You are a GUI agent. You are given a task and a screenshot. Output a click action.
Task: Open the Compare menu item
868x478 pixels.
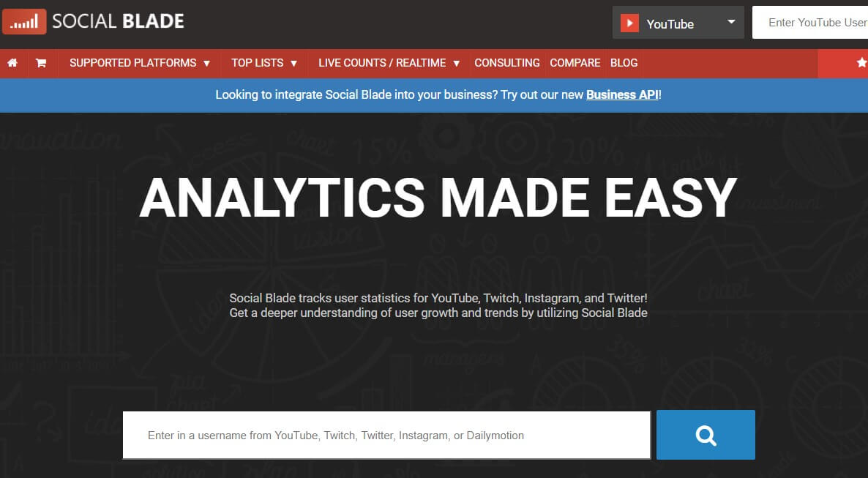(x=575, y=63)
